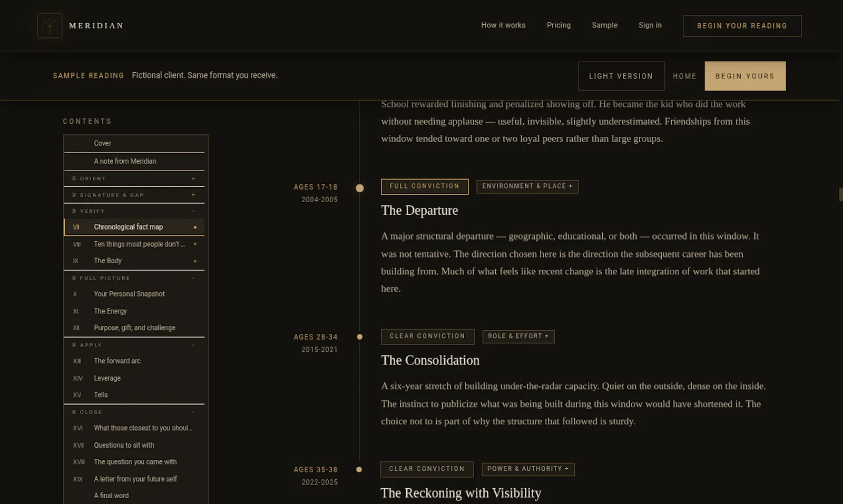Collapse the Verify section
This screenshot has height=504, width=843.
click(134, 211)
